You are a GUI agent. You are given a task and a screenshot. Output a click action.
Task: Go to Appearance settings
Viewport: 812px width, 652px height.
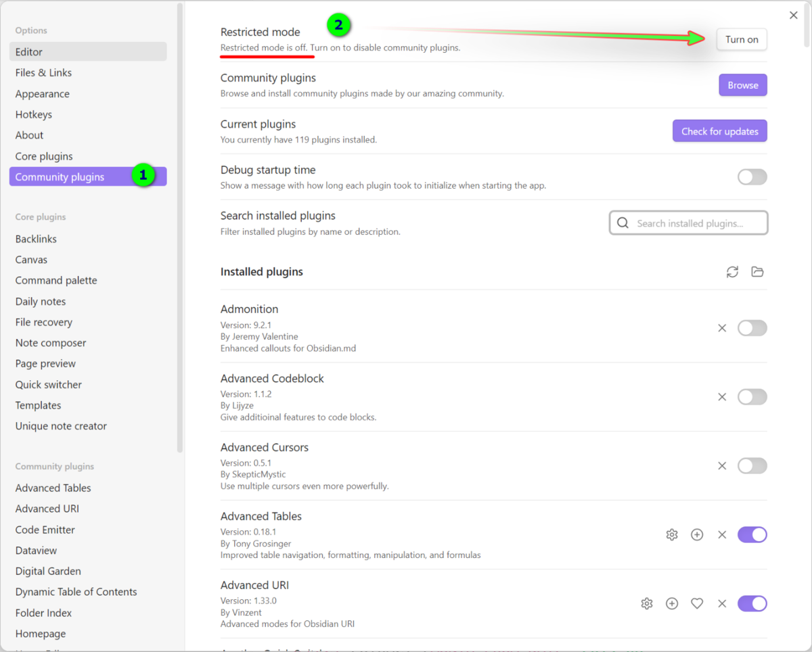tap(88, 93)
